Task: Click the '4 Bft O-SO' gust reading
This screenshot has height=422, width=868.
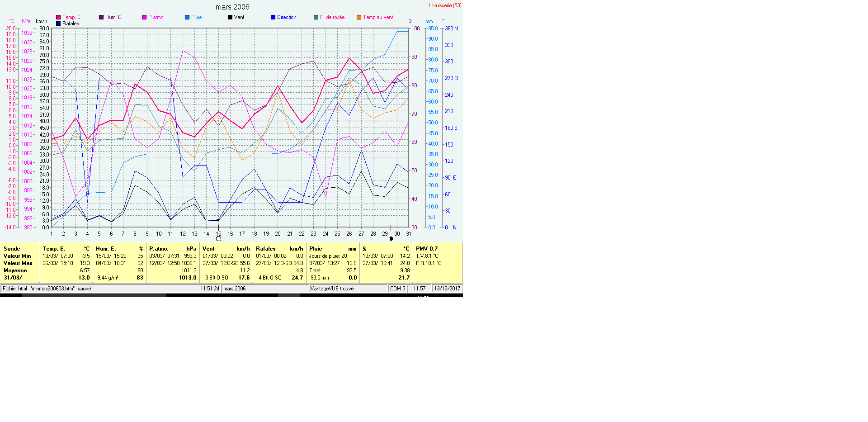Action: tap(270, 278)
